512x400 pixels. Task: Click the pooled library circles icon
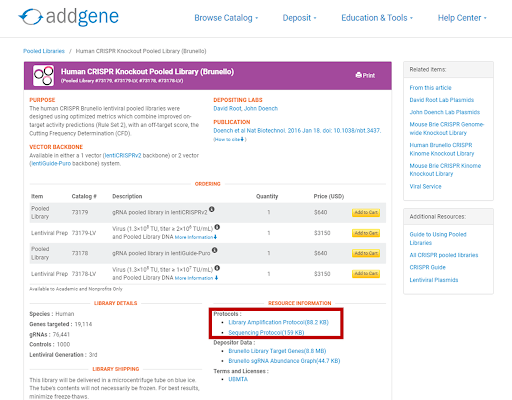click(x=43, y=76)
